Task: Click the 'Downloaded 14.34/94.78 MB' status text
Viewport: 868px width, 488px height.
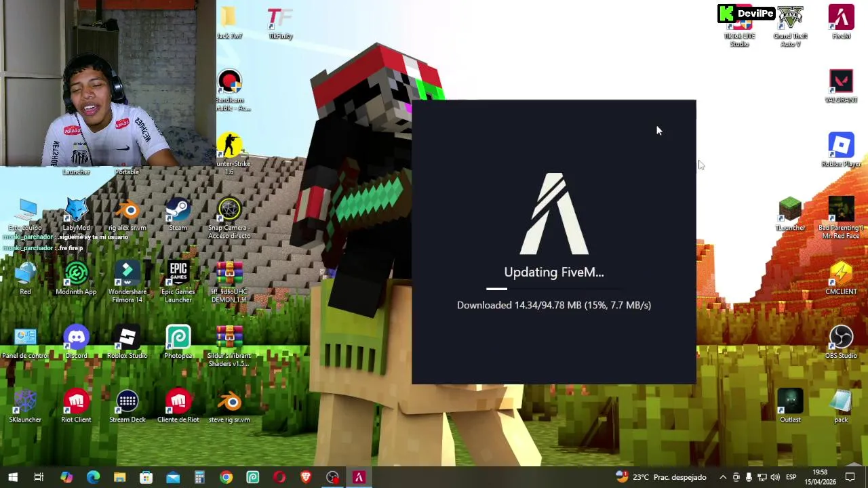Action: pyautogui.click(x=553, y=305)
